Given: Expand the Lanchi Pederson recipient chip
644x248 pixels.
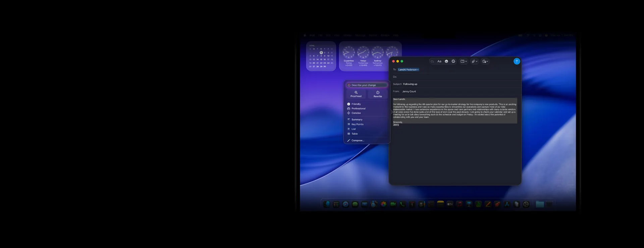Looking at the screenshot, I should click(408, 70).
